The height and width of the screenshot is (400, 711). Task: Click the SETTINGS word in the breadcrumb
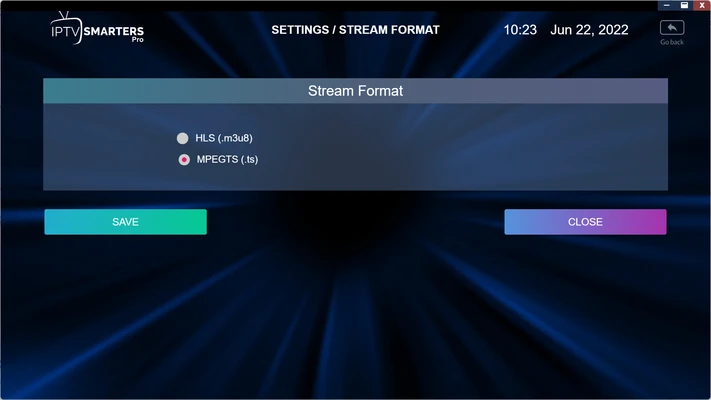300,30
